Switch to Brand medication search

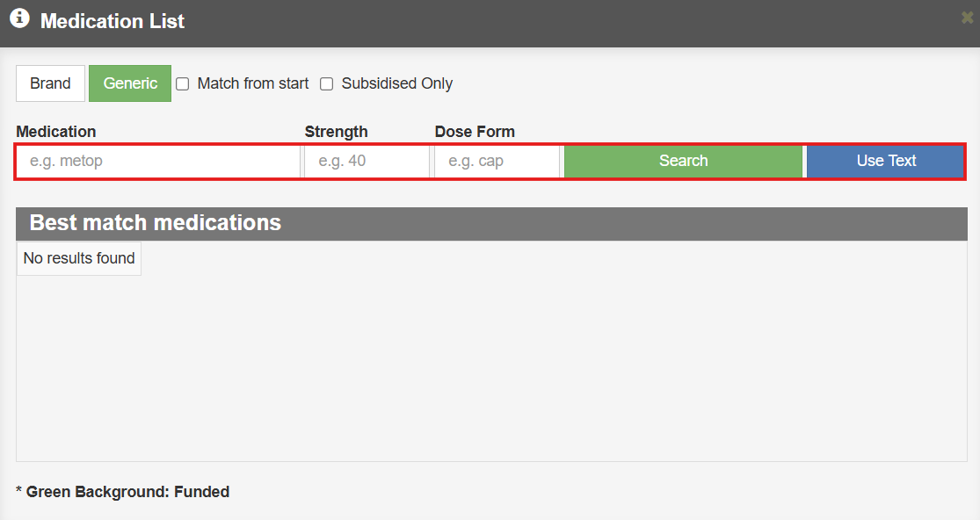50,83
